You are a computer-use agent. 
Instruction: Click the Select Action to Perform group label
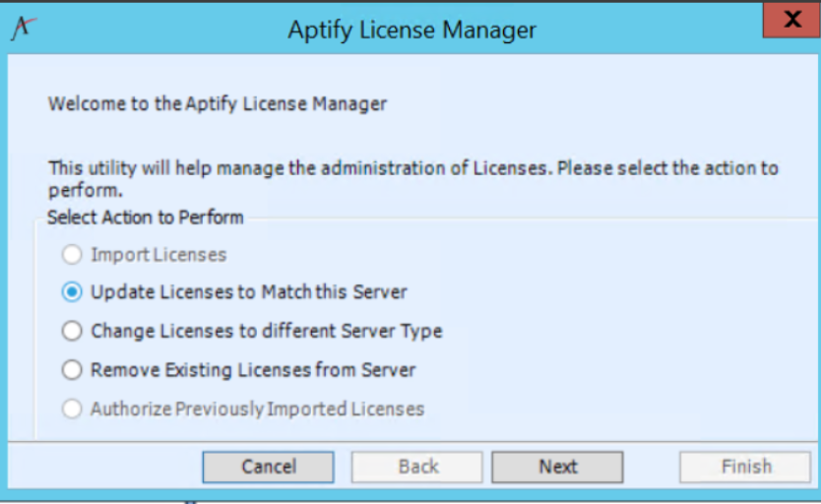(x=146, y=217)
